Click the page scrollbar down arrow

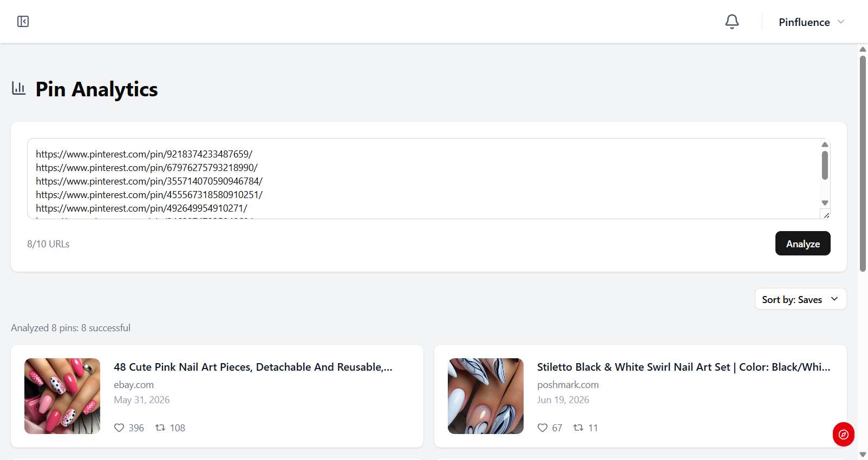click(863, 455)
